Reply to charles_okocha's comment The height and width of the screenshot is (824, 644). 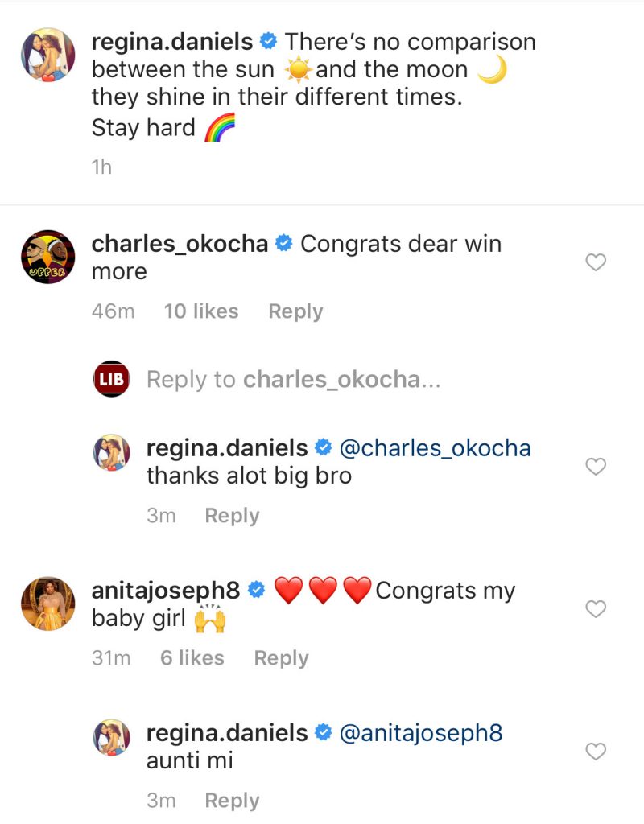click(x=295, y=311)
